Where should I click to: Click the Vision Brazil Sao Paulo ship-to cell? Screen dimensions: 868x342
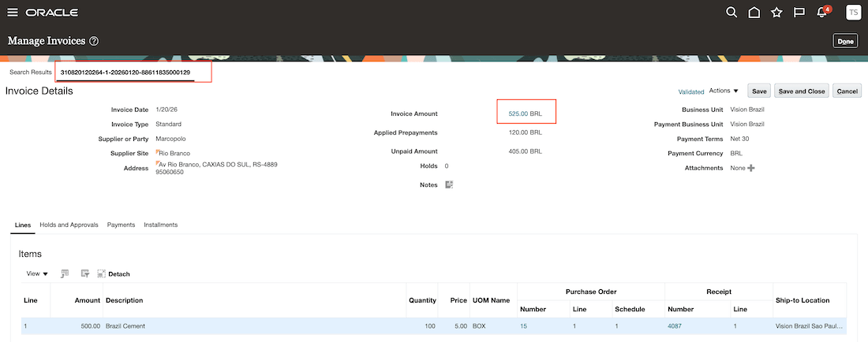(x=810, y=326)
